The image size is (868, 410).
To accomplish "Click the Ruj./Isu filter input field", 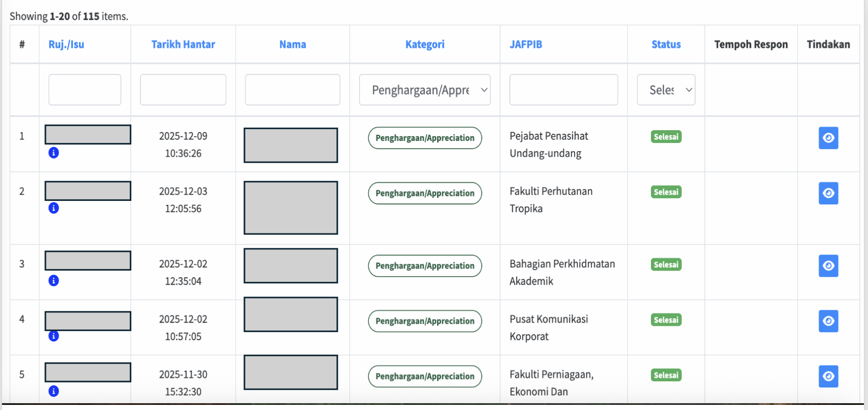I will coord(84,89).
